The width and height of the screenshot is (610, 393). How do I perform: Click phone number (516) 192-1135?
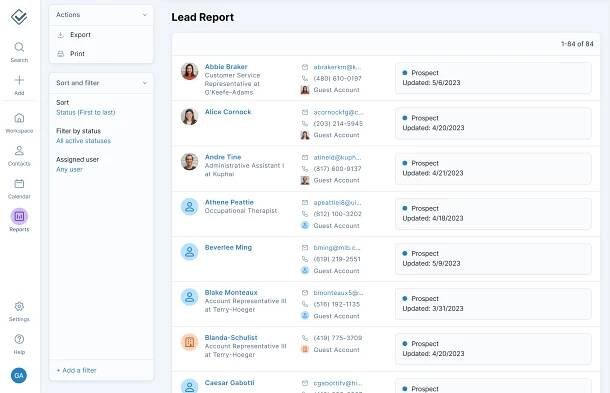coord(337,304)
